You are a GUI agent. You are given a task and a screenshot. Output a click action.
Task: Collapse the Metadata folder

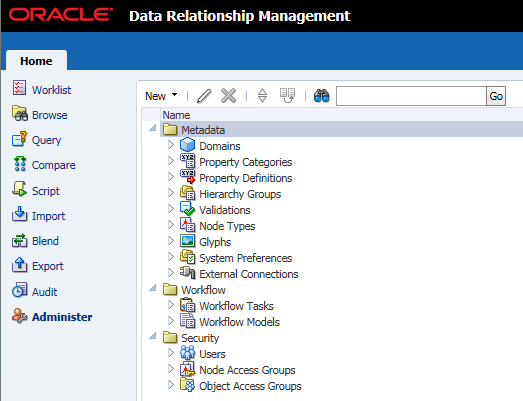[x=153, y=128]
